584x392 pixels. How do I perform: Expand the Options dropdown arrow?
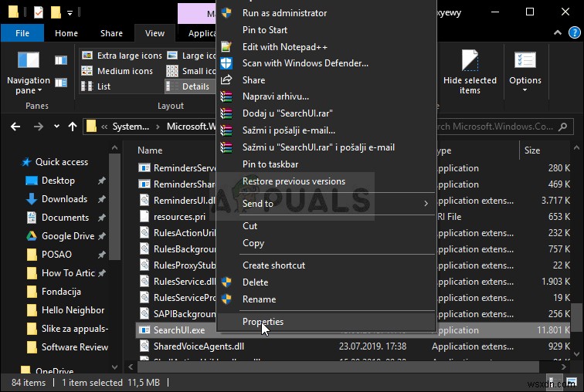[x=525, y=90]
